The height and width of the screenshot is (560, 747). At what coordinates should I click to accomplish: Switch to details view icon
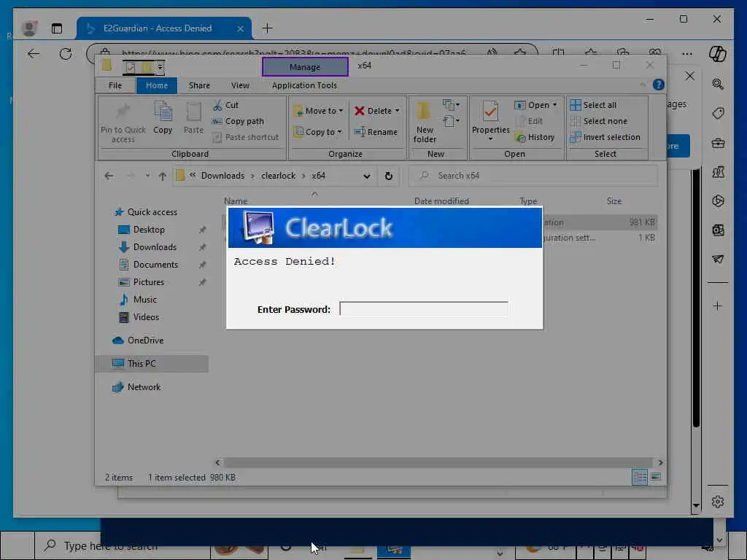[640, 477]
